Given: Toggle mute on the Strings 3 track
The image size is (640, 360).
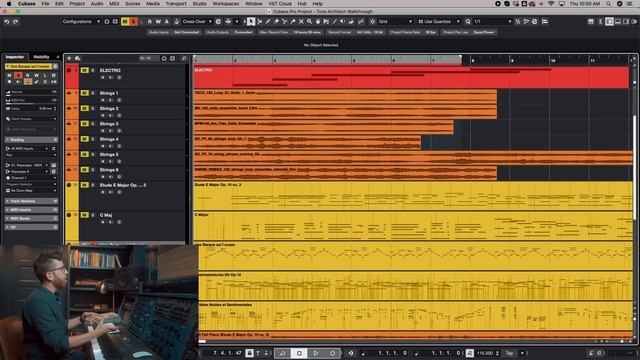Looking at the screenshot, I should pyautogui.click(x=84, y=124).
